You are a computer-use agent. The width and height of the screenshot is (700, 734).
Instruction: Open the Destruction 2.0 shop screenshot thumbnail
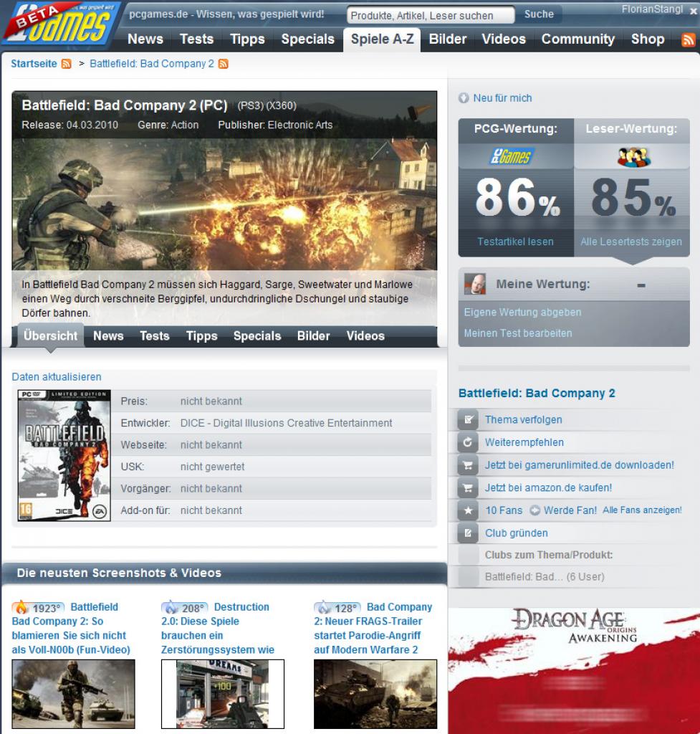point(223,694)
